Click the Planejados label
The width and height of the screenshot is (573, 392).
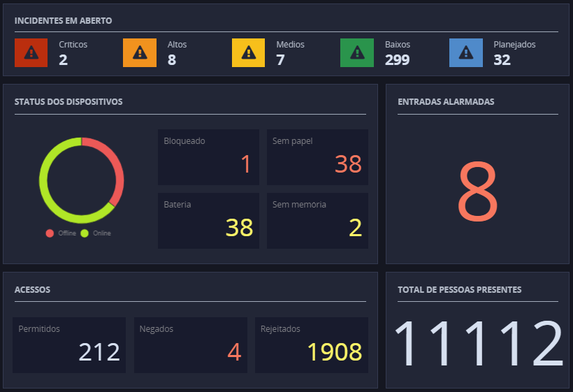(x=514, y=45)
